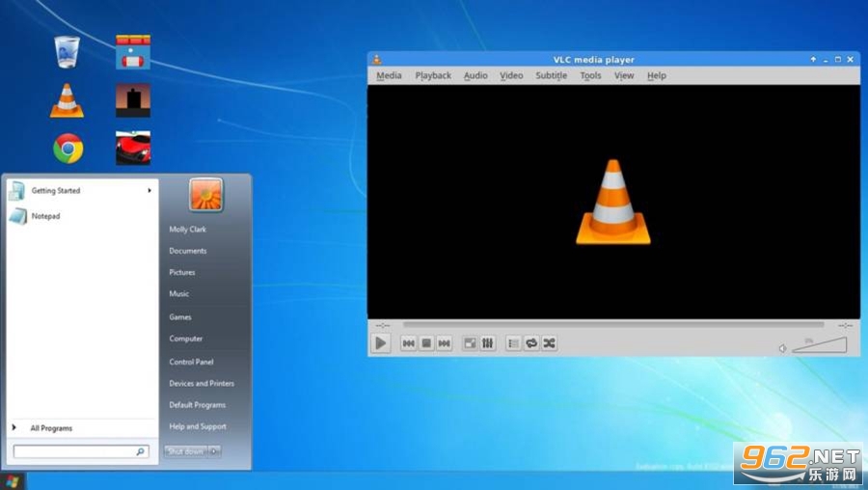Open Control Panel from Start menu
This screenshot has height=490, width=868.
(x=191, y=362)
